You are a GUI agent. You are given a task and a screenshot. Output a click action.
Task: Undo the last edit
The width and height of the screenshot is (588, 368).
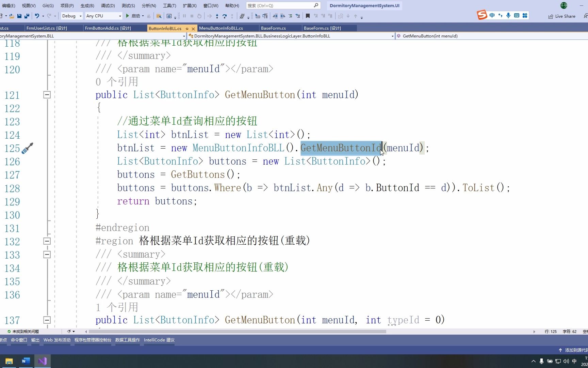pos(37,16)
